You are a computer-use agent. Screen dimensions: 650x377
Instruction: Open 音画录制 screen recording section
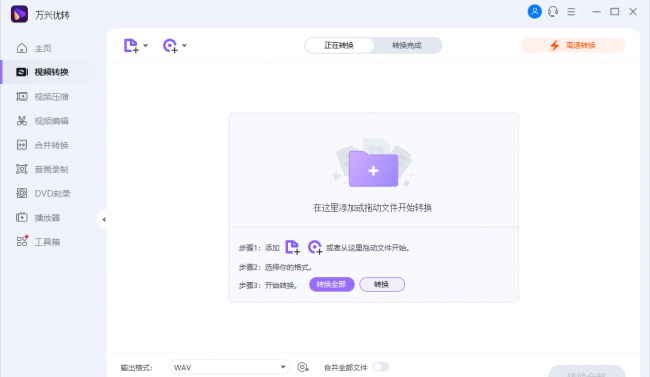tap(51, 169)
